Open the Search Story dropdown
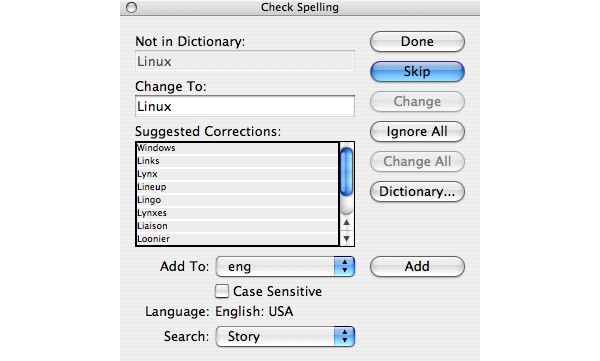 285,336
